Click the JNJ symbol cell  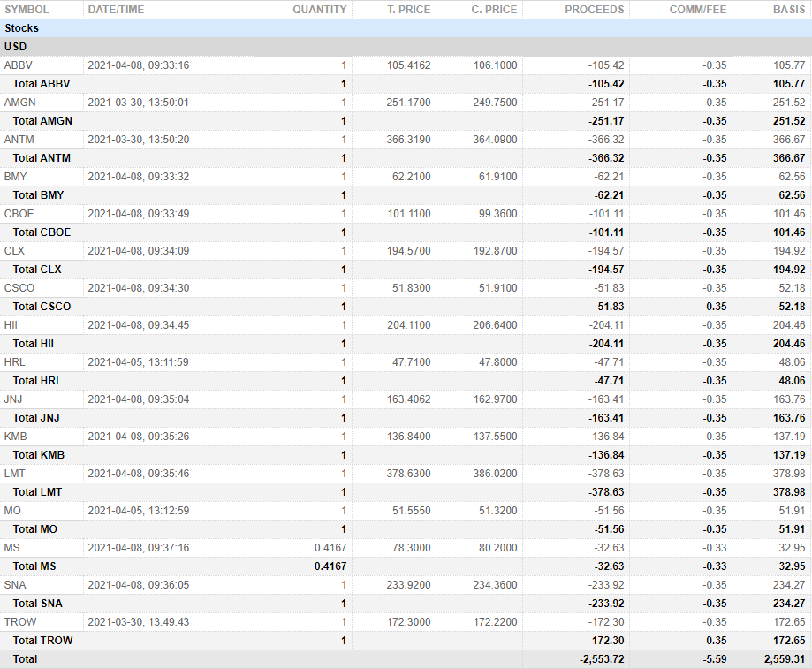click(x=13, y=399)
